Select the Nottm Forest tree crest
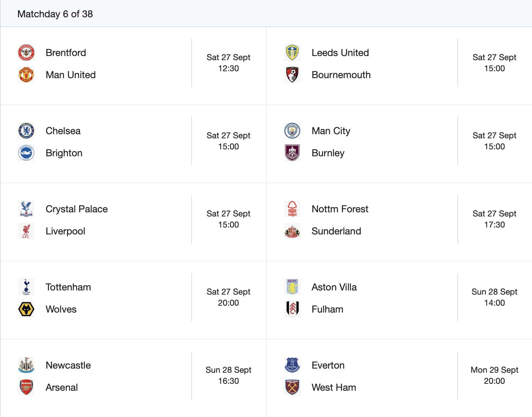Screen dimensions: 532x417 (292, 209)
